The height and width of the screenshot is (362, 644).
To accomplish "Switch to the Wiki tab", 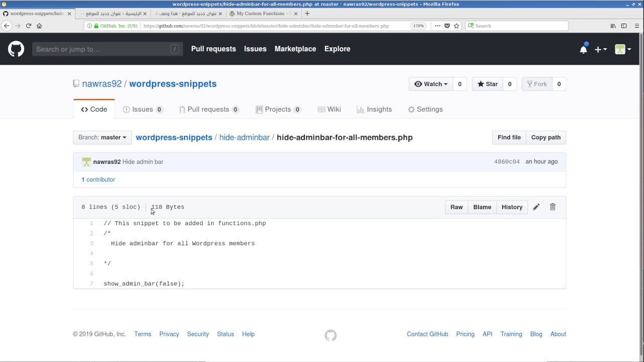I will tap(329, 109).
